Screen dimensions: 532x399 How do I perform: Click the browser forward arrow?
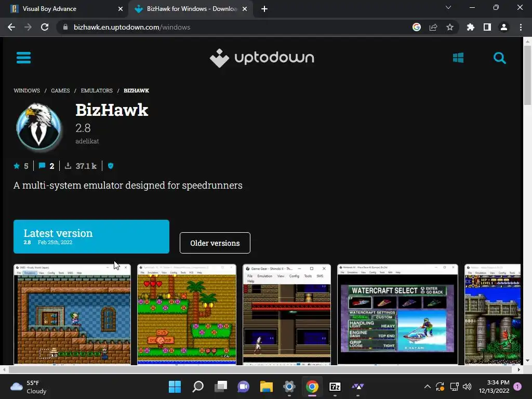point(28,27)
